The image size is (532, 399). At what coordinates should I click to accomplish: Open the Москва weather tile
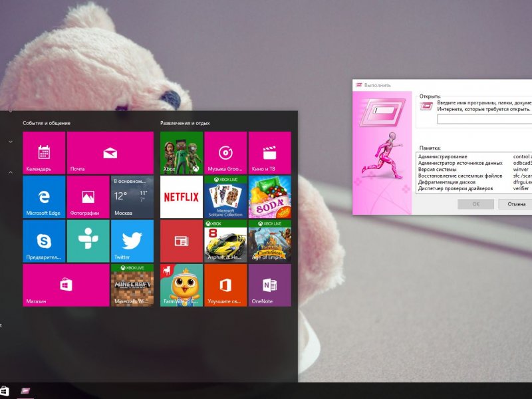(x=132, y=197)
